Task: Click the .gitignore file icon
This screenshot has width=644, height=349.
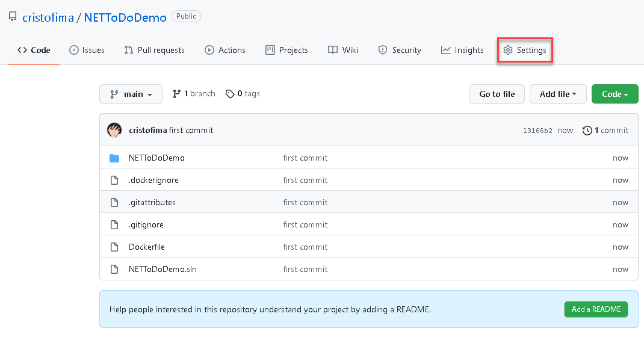Action: (x=114, y=224)
